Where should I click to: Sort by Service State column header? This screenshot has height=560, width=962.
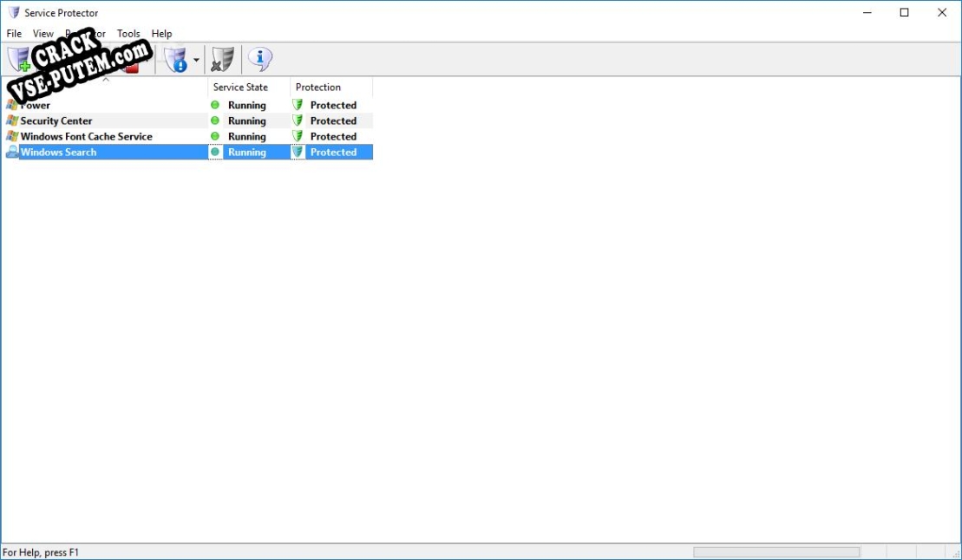coord(249,87)
